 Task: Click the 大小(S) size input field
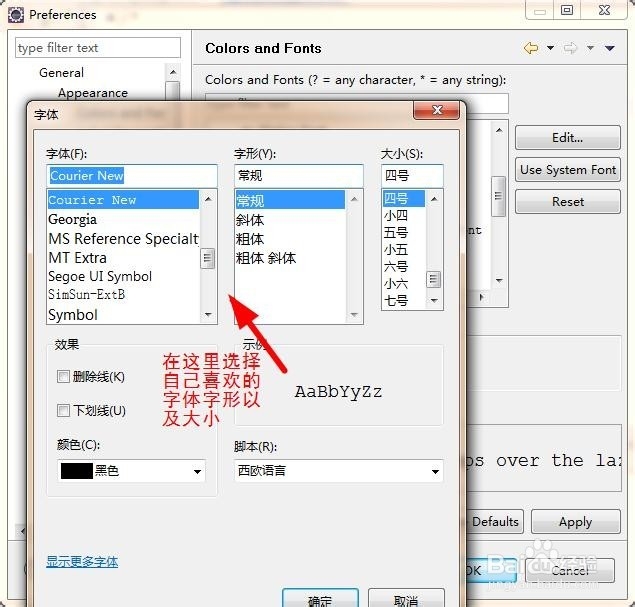[x=412, y=176]
